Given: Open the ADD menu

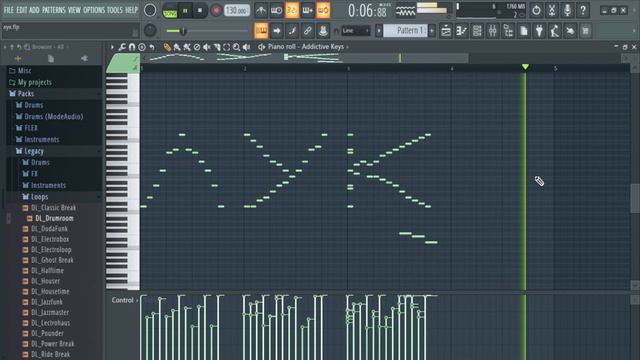Looking at the screenshot, I should 34,10.
